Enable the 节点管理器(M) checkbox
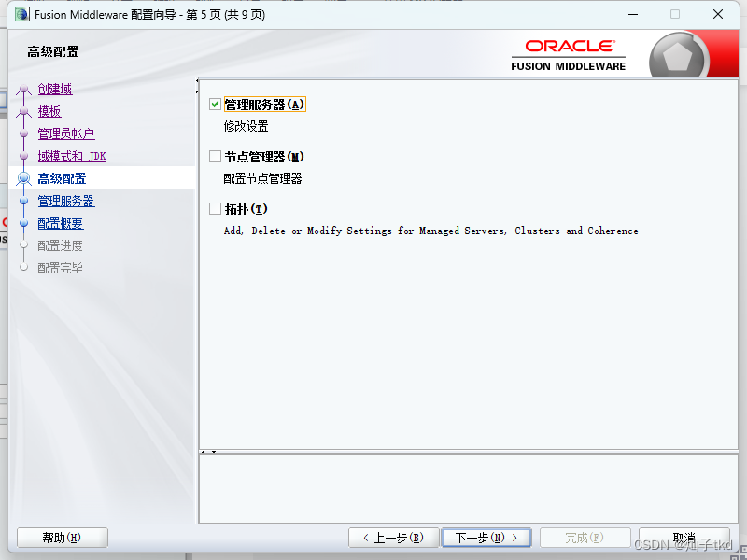The image size is (747, 560). pyautogui.click(x=215, y=157)
